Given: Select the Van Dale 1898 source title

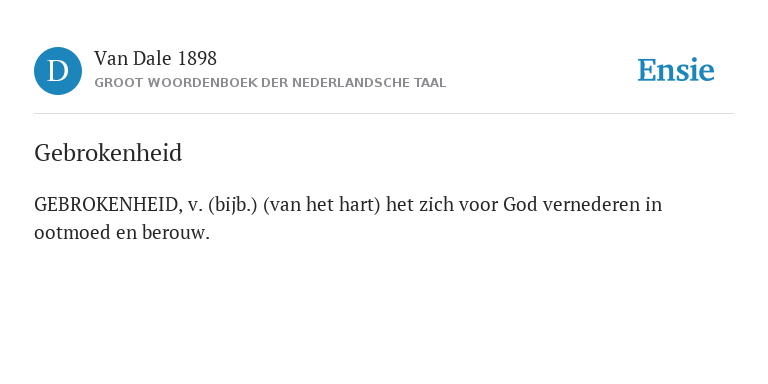Looking at the screenshot, I should coord(155,59).
